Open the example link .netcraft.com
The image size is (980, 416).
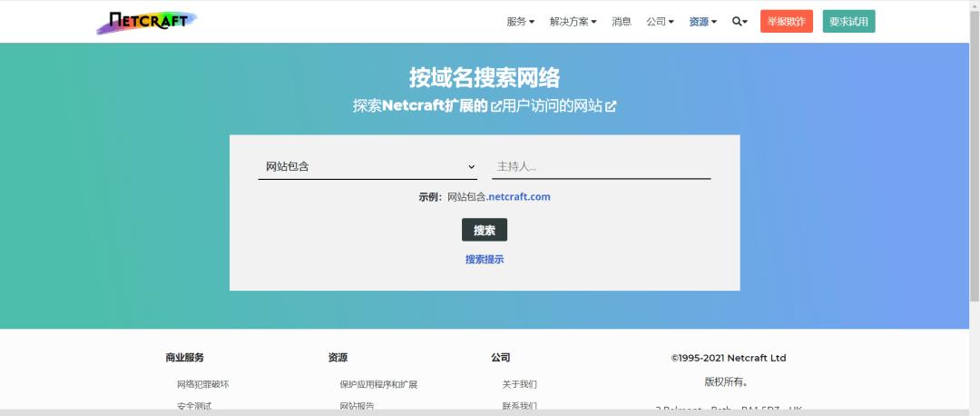pyautogui.click(x=518, y=196)
